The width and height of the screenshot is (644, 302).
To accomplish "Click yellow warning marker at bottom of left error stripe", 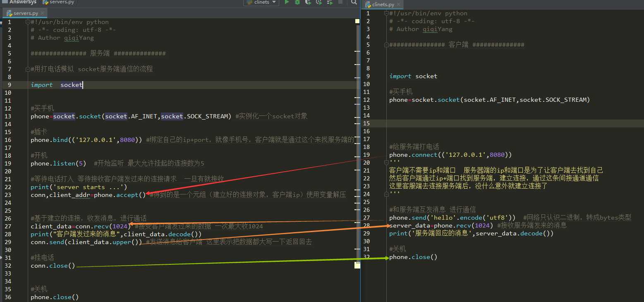I will point(357,265).
